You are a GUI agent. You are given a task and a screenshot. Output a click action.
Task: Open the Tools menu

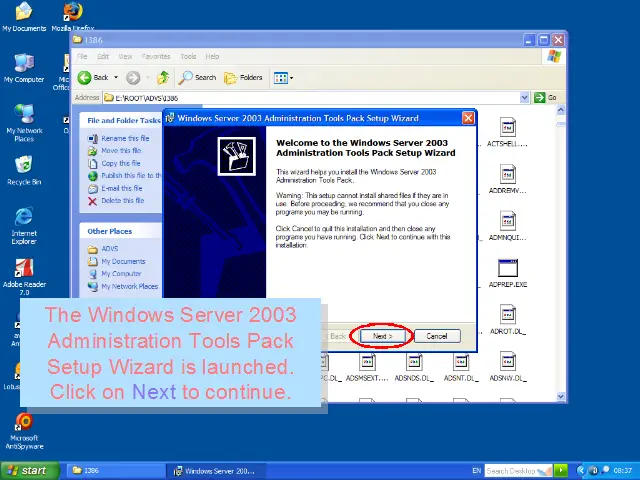188,56
